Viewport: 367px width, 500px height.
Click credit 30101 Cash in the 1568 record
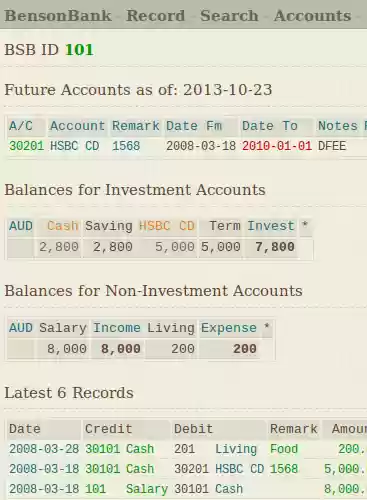[x=120, y=469]
